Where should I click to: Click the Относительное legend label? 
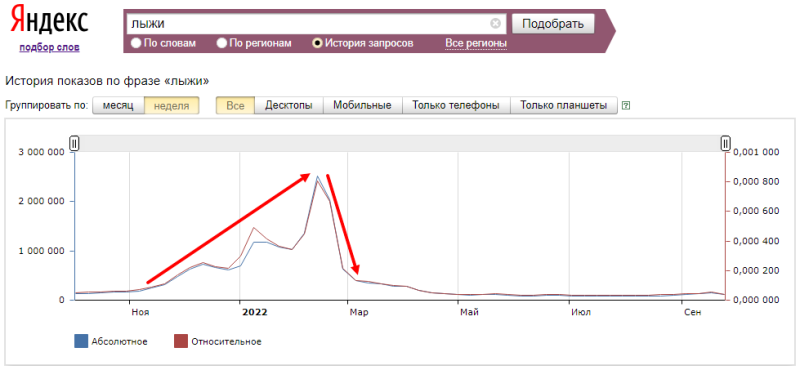(227, 341)
